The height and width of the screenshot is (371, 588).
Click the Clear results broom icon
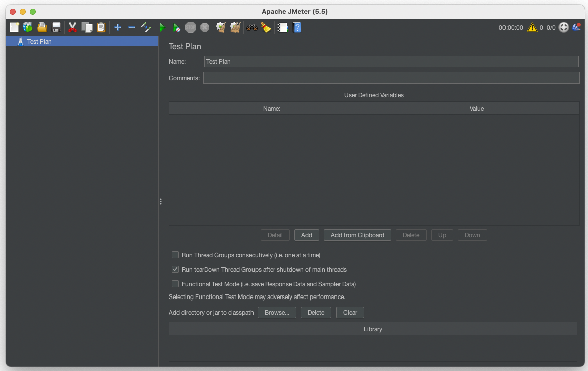(x=221, y=27)
